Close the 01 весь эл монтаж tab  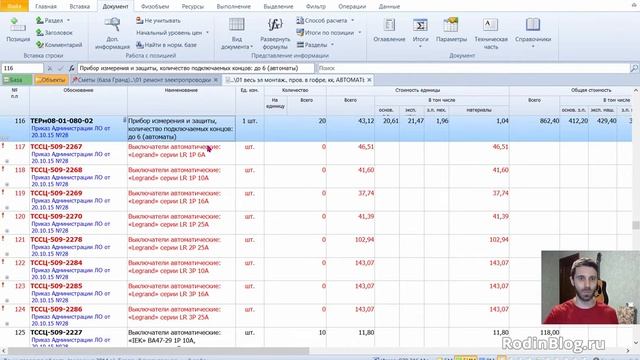[x=369, y=80]
